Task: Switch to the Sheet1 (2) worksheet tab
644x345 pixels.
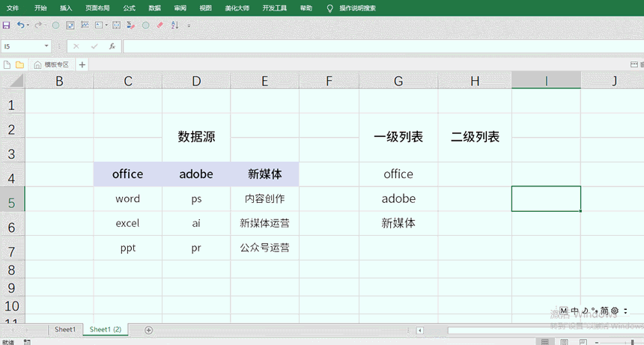Action: 106,329
